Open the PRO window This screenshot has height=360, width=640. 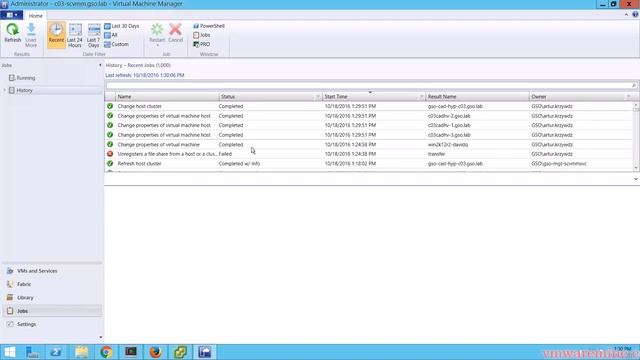[202, 44]
